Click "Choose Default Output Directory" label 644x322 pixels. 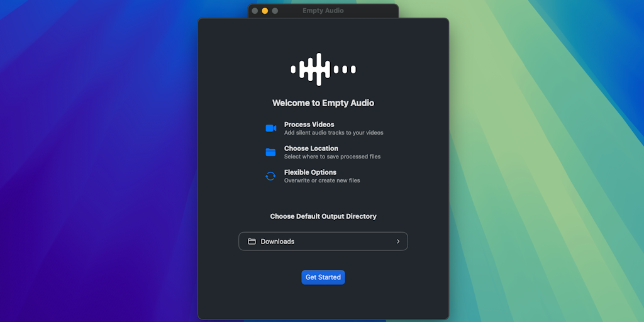(323, 216)
